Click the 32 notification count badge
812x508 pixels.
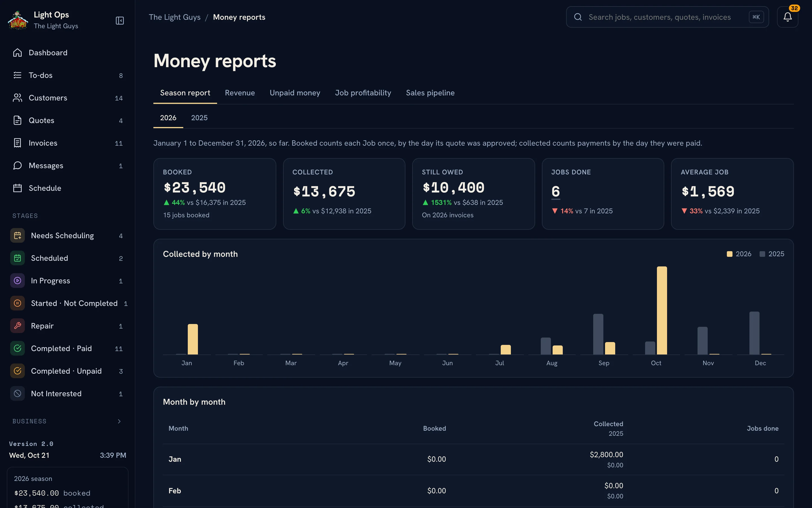pos(794,8)
